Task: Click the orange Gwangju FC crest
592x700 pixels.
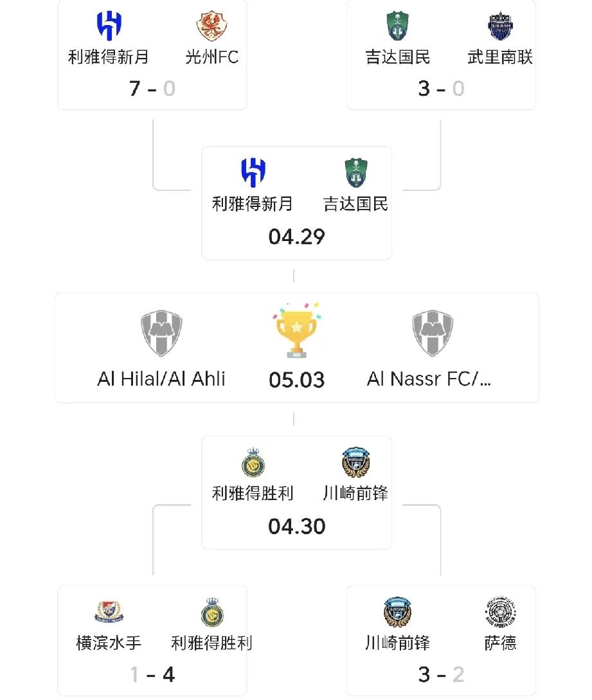Action: [211, 26]
